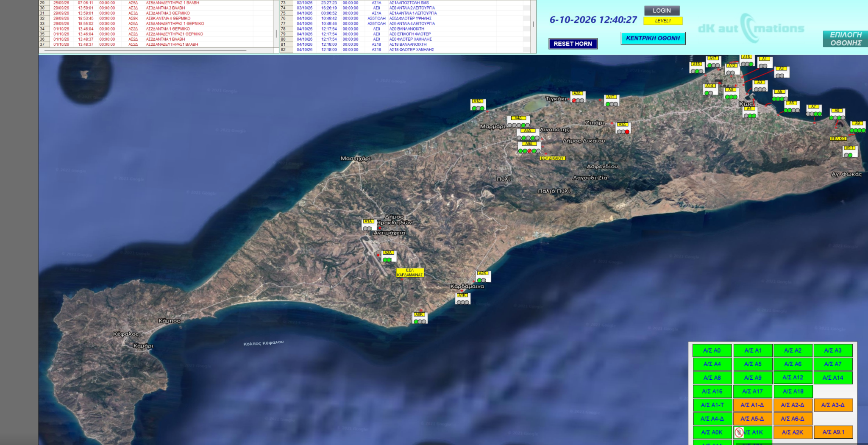Select station marker A7 on map
Image resolution: width=868 pixels, height=445 pixels.
pos(814,111)
